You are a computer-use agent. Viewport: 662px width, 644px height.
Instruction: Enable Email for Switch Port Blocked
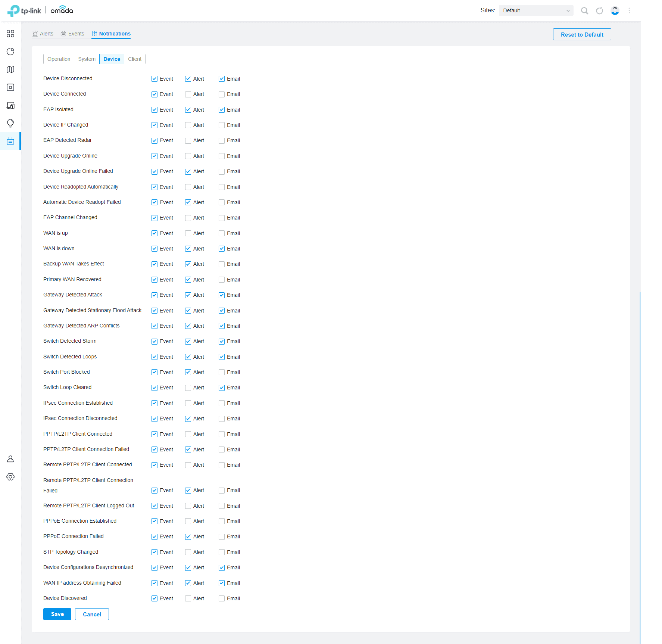tap(222, 372)
